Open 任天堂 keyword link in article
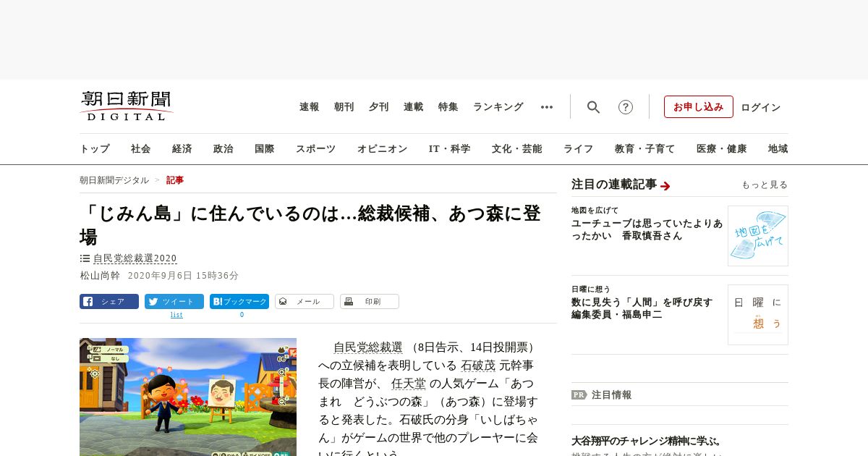Screen dimensions: 868x456 click(x=409, y=384)
